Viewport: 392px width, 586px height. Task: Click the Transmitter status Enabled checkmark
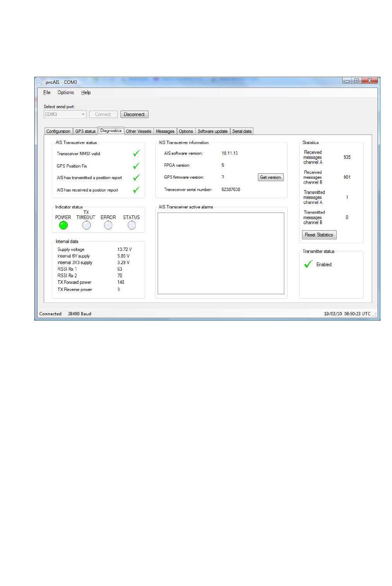(308, 264)
